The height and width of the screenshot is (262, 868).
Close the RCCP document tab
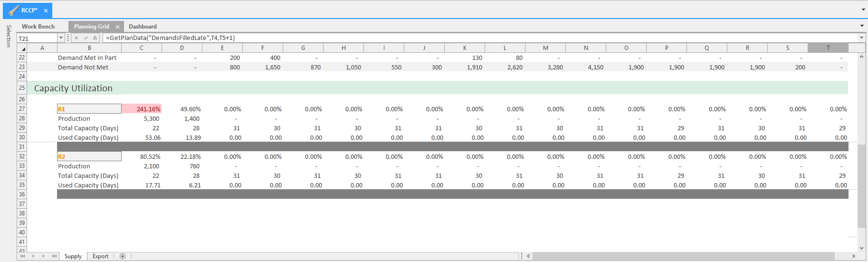click(x=46, y=10)
